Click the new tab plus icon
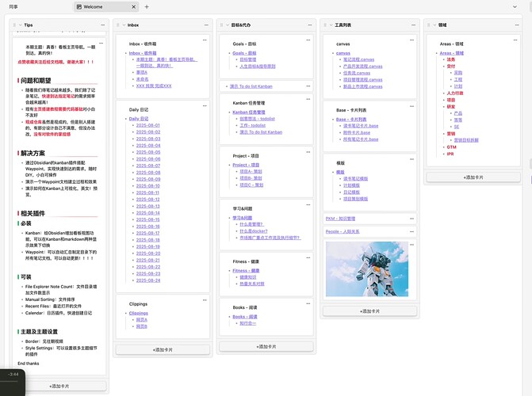The image size is (532, 396). 147,6
